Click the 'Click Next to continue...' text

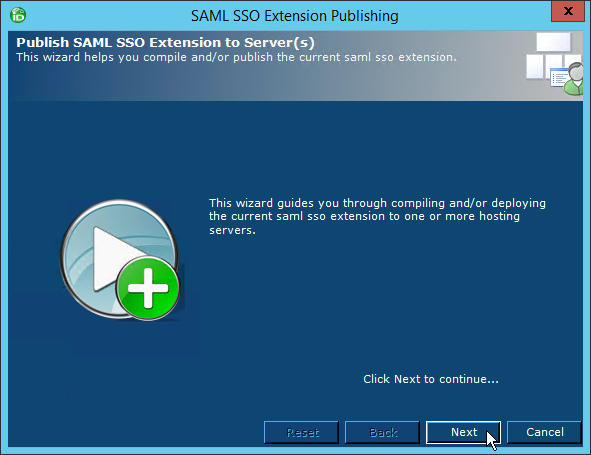pyautogui.click(x=431, y=379)
